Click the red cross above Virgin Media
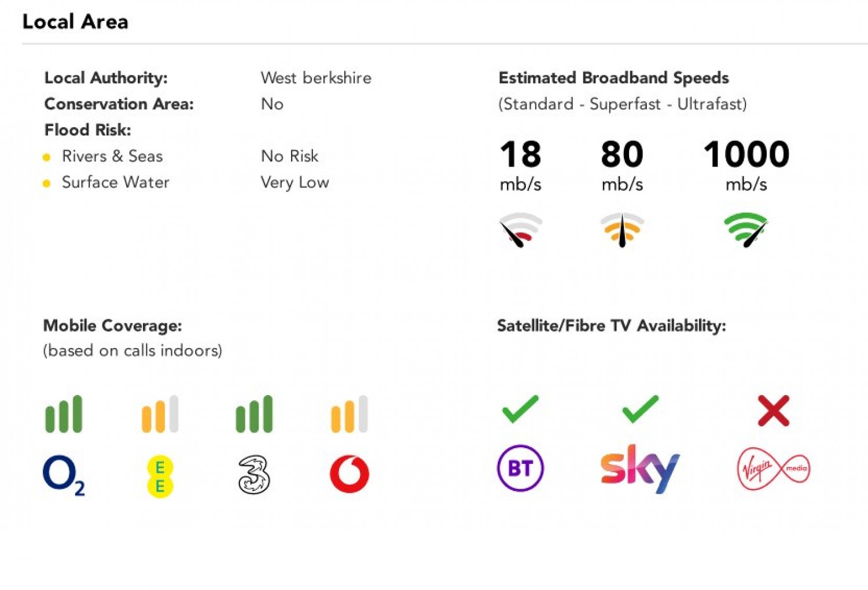Screen dimensions: 868x590 point(774,411)
